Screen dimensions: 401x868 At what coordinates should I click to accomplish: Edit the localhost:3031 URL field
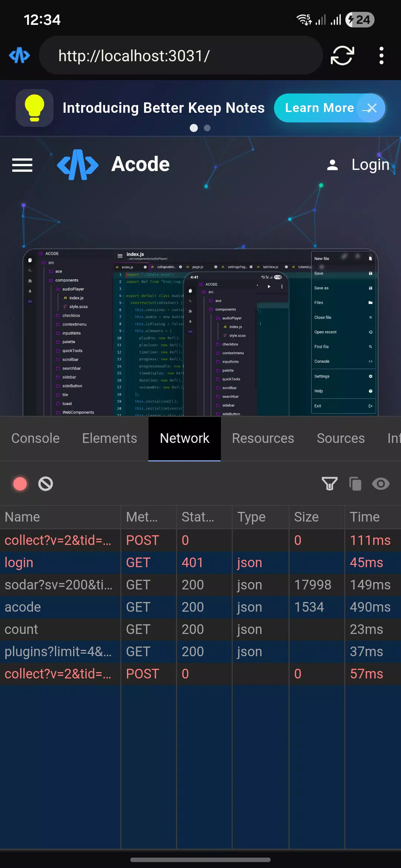(181, 56)
